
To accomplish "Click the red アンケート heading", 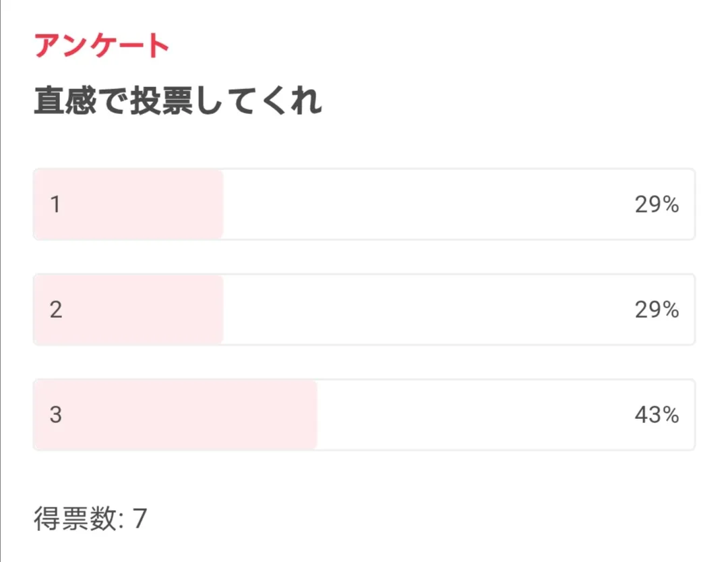I will (x=101, y=47).
